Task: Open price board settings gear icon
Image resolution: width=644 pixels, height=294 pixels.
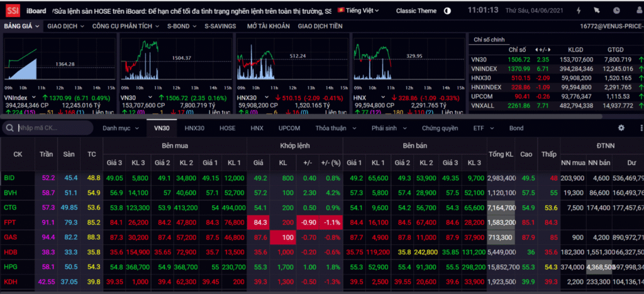Action: tap(621, 128)
